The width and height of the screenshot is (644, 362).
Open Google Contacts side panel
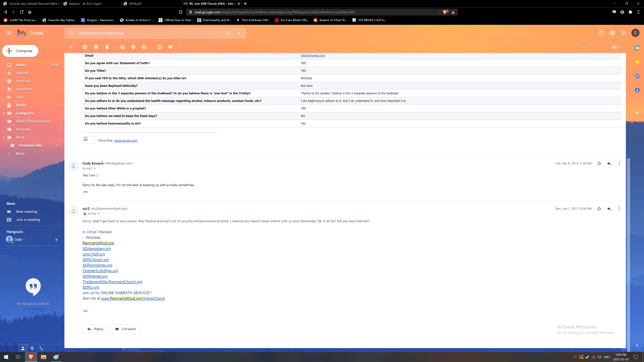637,90
